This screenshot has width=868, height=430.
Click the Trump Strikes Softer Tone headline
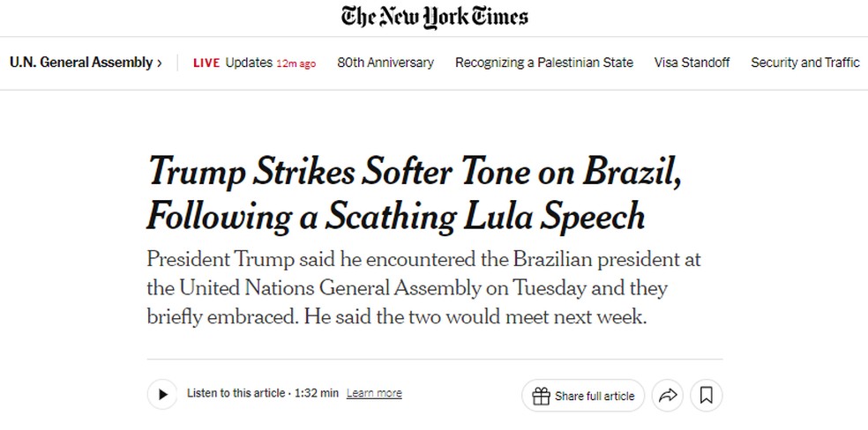coord(415,193)
